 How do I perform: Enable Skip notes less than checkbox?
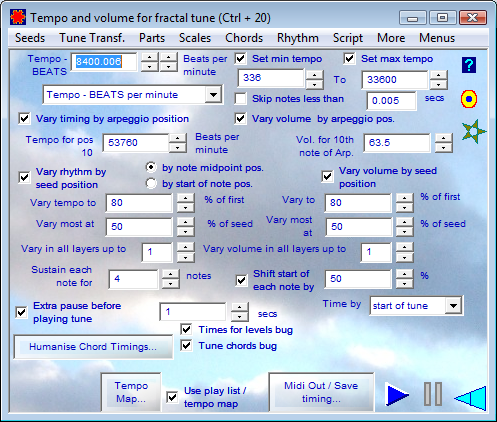pyautogui.click(x=240, y=99)
